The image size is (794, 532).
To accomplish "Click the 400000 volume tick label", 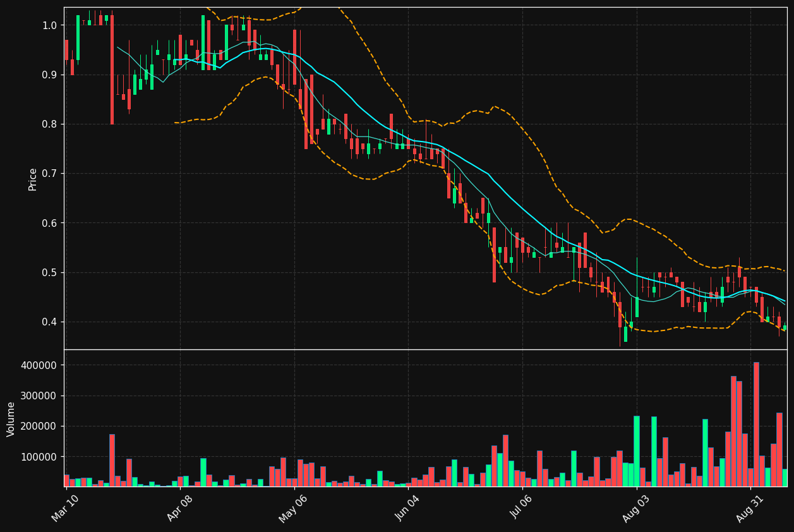I will [x=40, y=365].
